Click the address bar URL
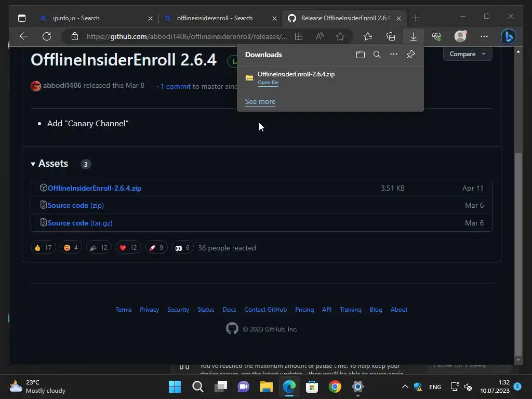532x399 pixels. tap(187, 36)
